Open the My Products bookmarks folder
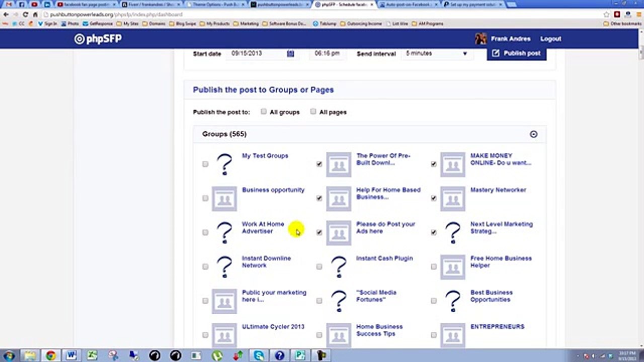This screenshot has width=644, height=362. coord(214,24)
